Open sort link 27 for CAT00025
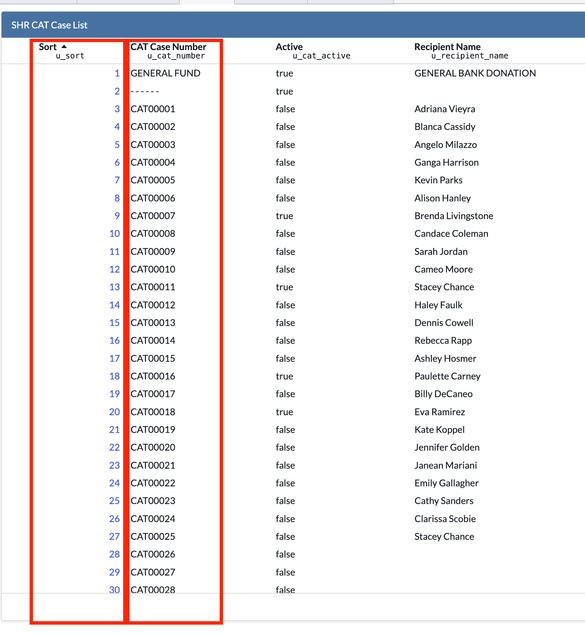This screenshot has width=585, height=634. point(114,536)
